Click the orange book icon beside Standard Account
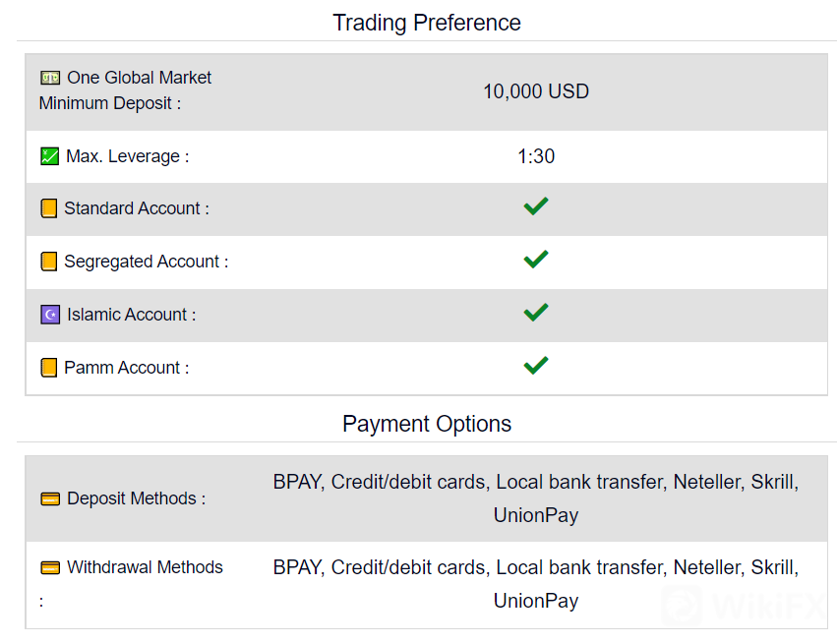 point(48,208)
